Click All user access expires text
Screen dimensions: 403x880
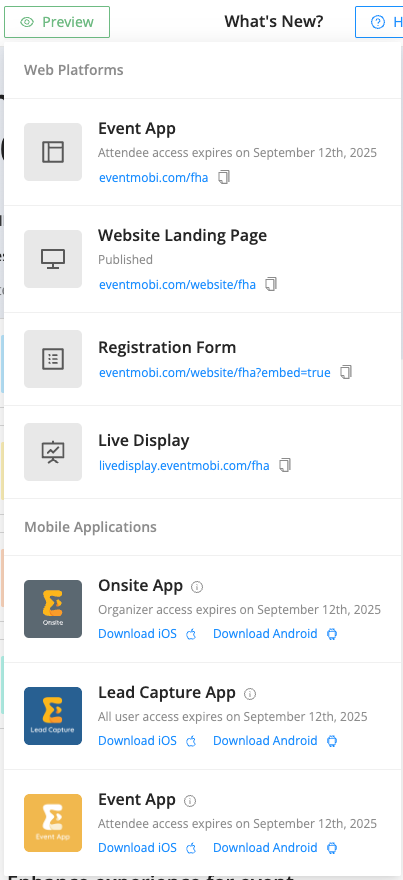pyautogui.click(x=233, y=717)
